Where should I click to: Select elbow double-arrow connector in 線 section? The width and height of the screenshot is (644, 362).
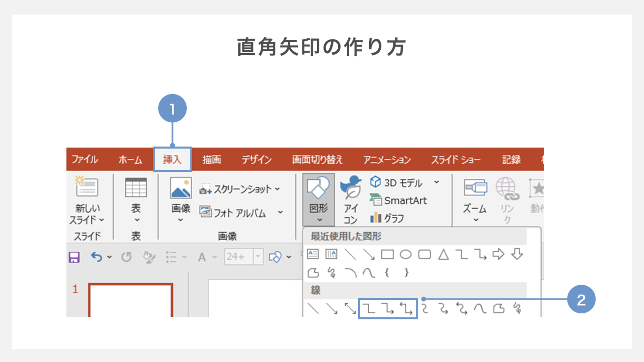click(x=406, y=309)
